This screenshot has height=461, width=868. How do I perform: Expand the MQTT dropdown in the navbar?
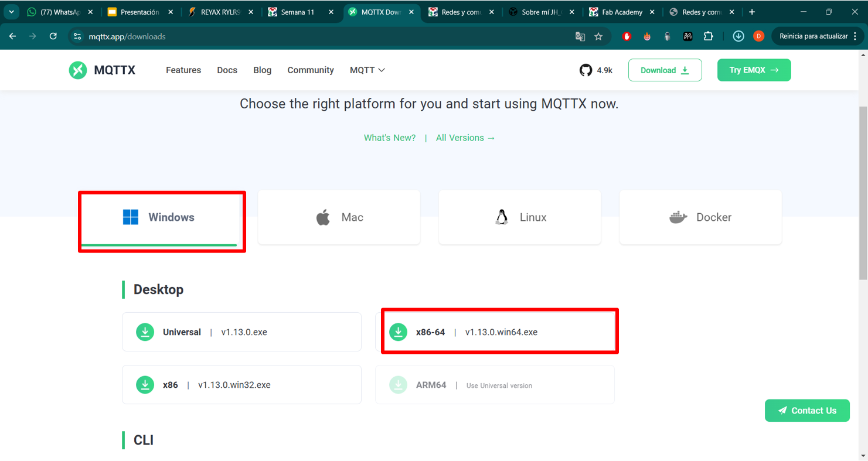pyautogui.click(x=367, y=70)
